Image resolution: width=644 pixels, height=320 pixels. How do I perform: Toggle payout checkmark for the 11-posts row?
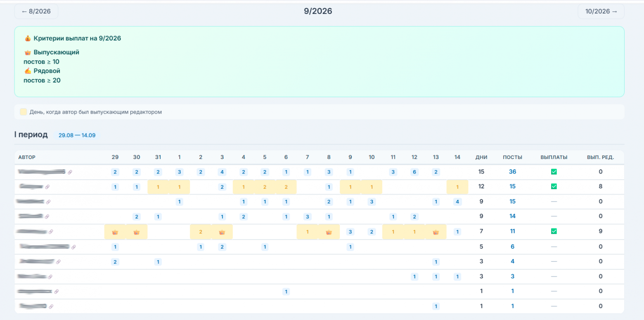[x=554, y=231]
